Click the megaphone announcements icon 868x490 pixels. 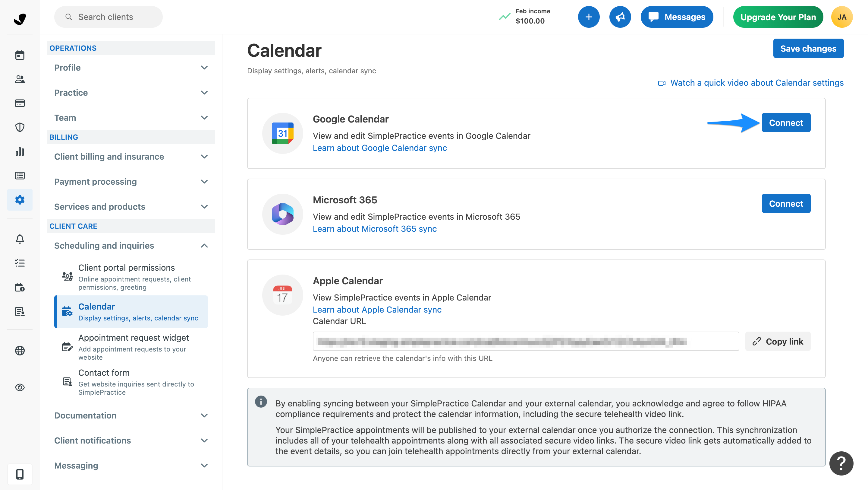620,17
